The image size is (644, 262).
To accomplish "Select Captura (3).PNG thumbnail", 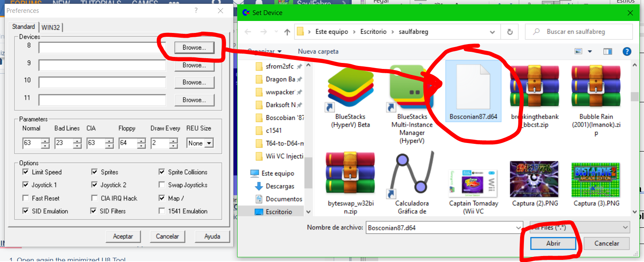I will (x=596, y=184).
